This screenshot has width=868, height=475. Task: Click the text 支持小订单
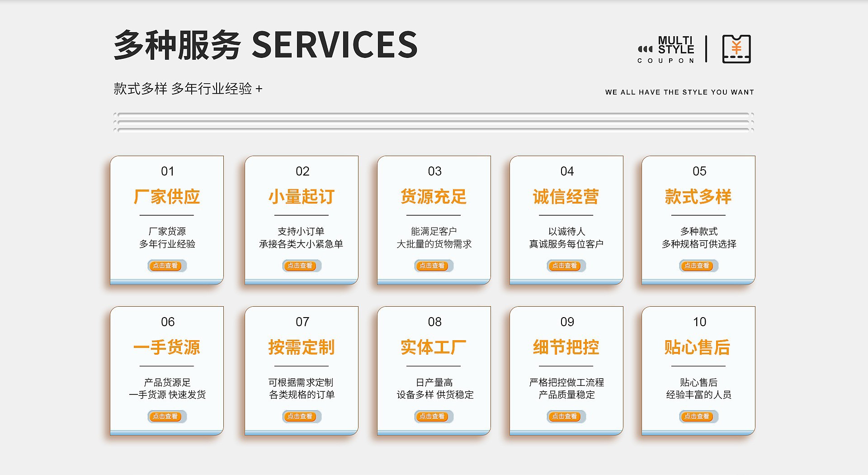click(301, 232)
